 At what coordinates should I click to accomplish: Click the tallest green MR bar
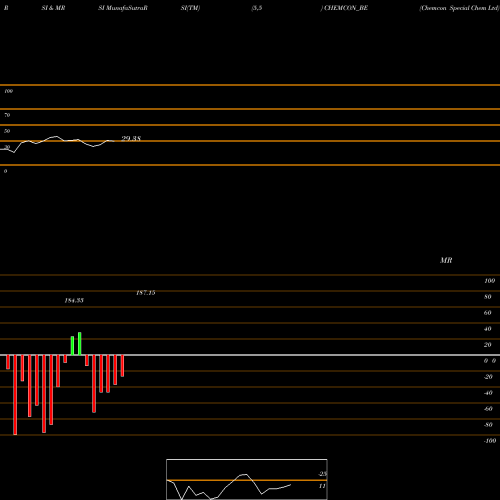pyautogui.click(x=80, y=344)
